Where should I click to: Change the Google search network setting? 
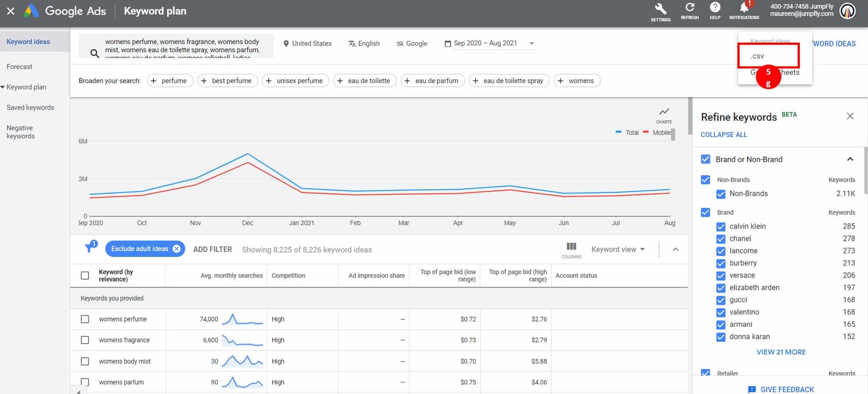(412, 43)
